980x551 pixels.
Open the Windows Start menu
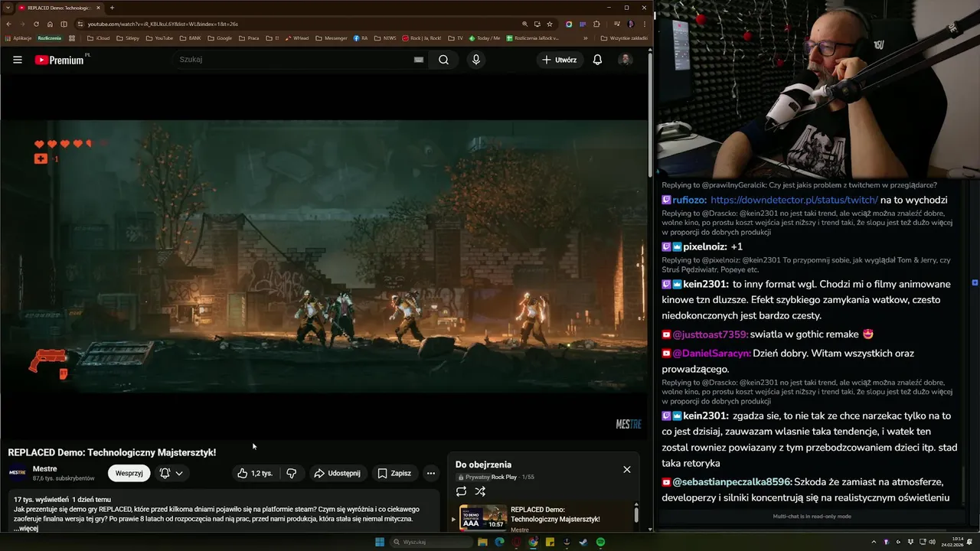click(x=379, y=542)
